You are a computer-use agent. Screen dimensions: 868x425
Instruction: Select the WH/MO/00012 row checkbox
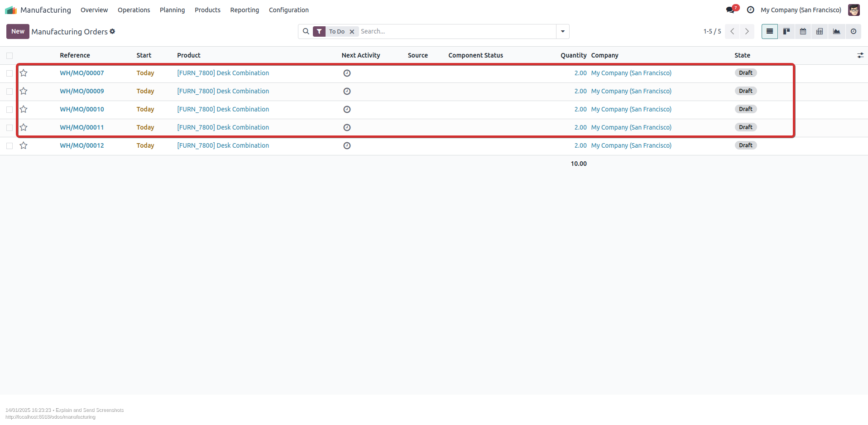[x=10, y=146]
